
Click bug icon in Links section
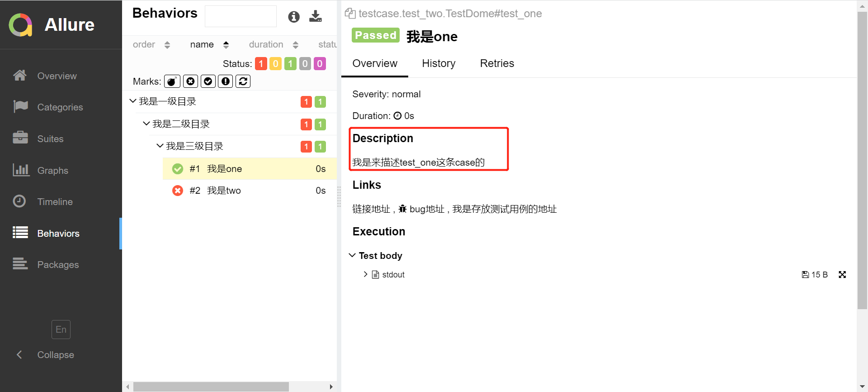tap(403, 209)
